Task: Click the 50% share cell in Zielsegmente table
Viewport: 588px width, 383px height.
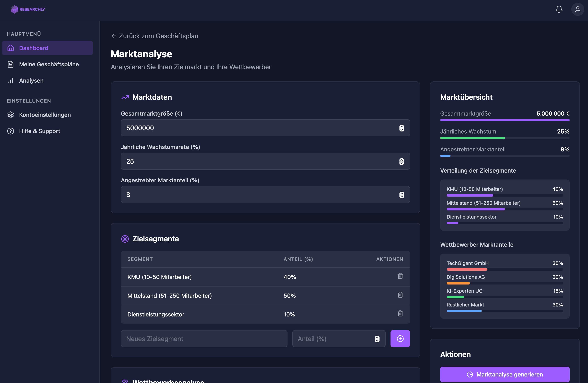Action: tap(290, 295)
